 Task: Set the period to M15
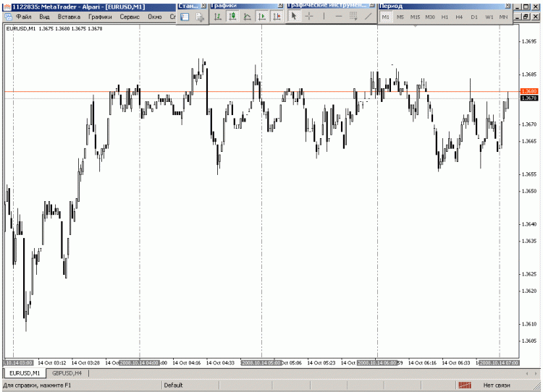(x=415, y=17)
